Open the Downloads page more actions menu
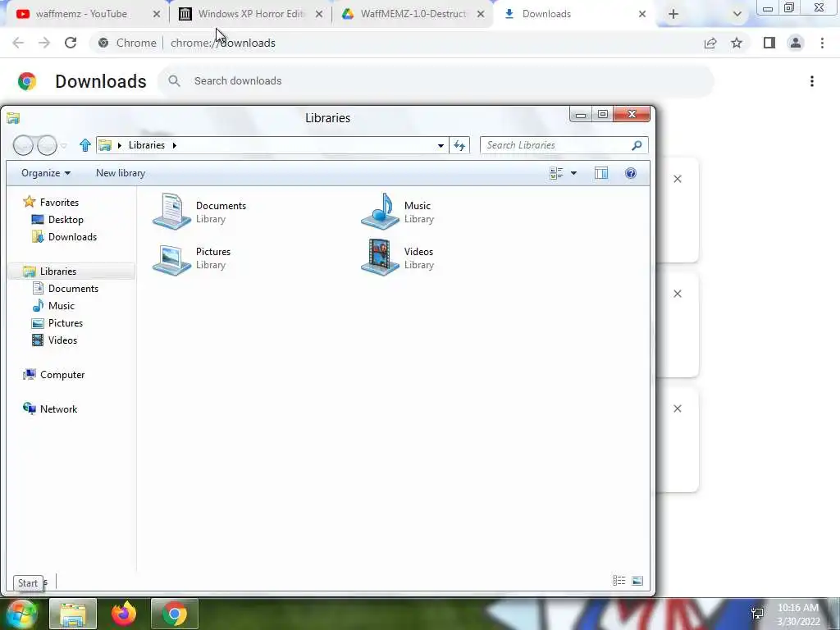This screenshot has height=630, width=840. [812, 81]
